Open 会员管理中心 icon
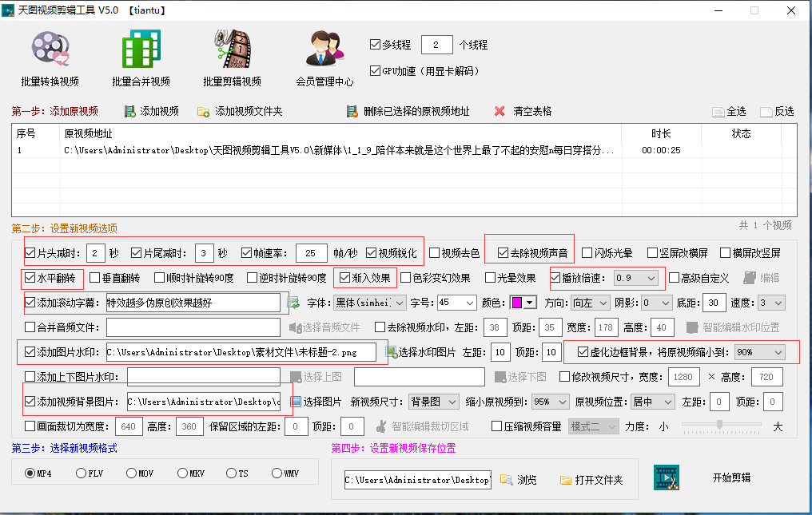The width and height of the screenshot is (812, 515). 324,51
